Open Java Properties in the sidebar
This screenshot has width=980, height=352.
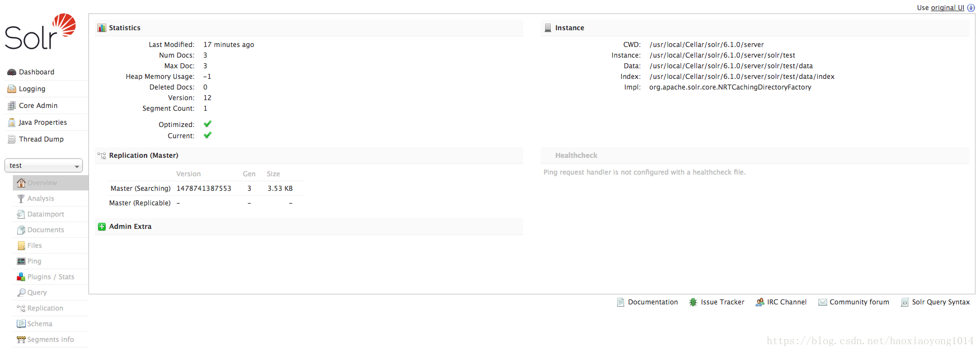click(43, 123)
